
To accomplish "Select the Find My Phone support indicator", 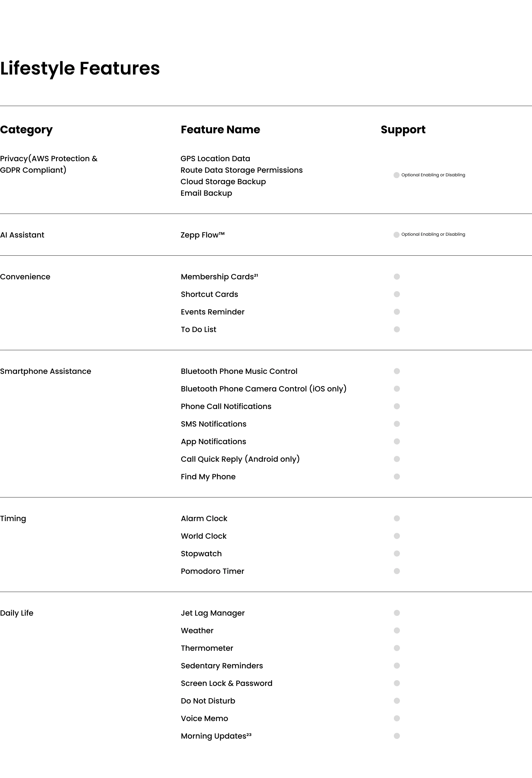I will click(397, 476).
